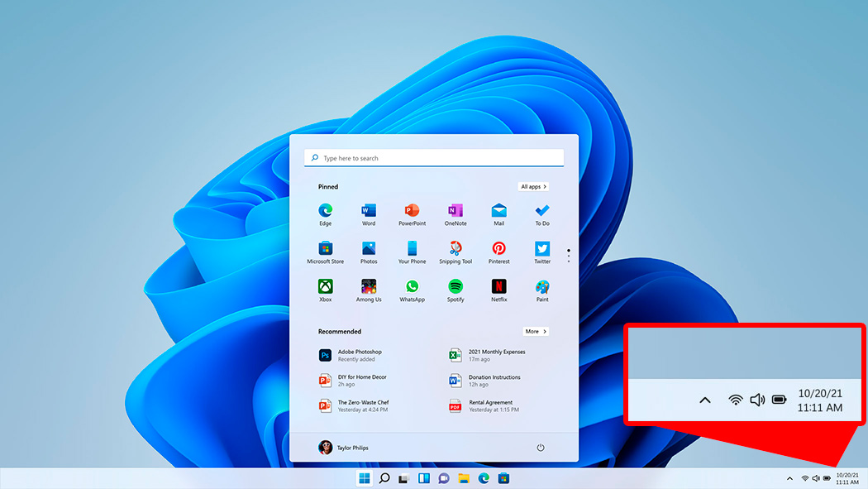Open WhatsApp from pinned apps

point(412,290)
